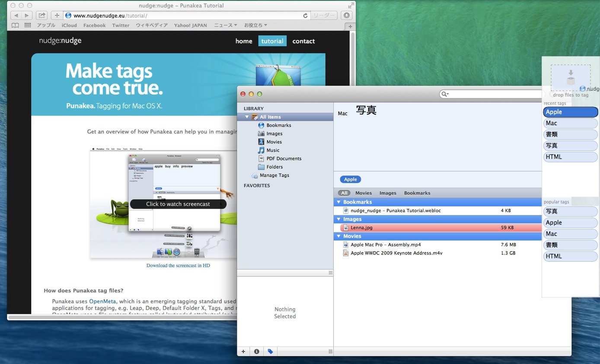Click the Lenna.jpg file icon
Image resolution: width=600 pixels, height=364 pixels.
(x=346, y=228)
